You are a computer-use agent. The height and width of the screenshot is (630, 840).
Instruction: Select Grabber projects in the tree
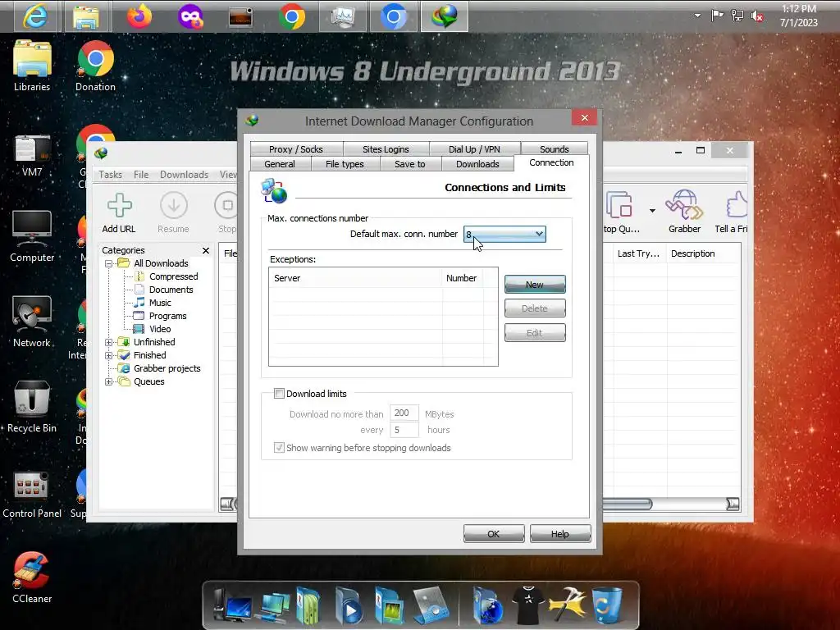(x=167, y=368)
